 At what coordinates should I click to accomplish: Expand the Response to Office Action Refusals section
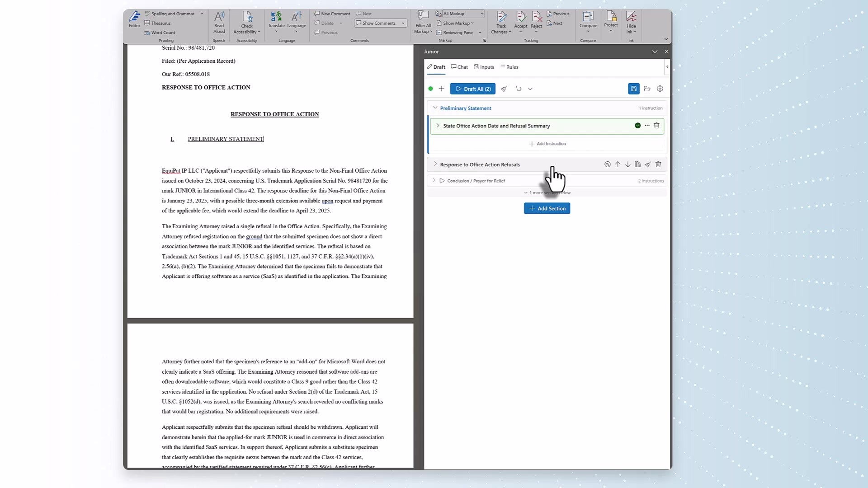pyautogui.click(x=435, y=164)
